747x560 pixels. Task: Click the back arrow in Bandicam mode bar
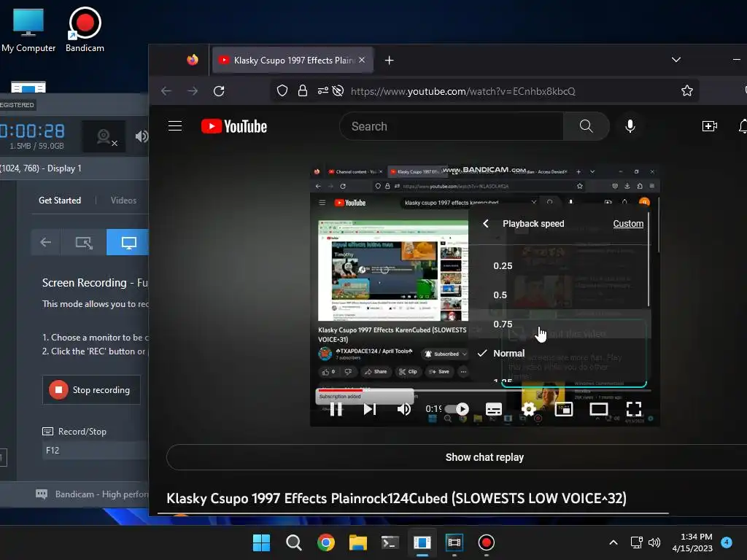tap(46, 242)
